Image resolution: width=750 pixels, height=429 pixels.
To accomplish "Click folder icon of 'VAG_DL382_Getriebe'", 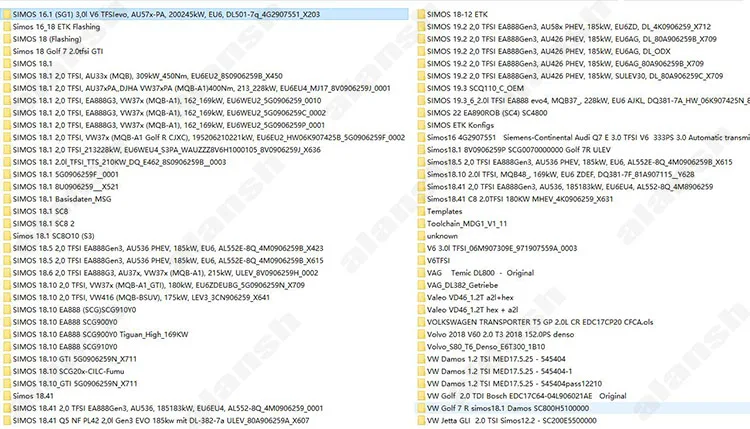I will (421, 286).
